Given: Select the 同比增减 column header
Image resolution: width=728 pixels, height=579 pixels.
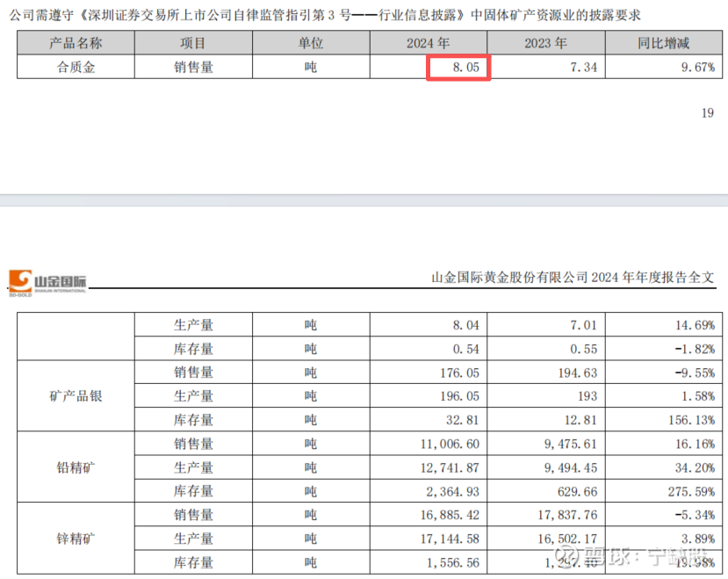Looking at the screenshot, I should (x=664, y=43).
